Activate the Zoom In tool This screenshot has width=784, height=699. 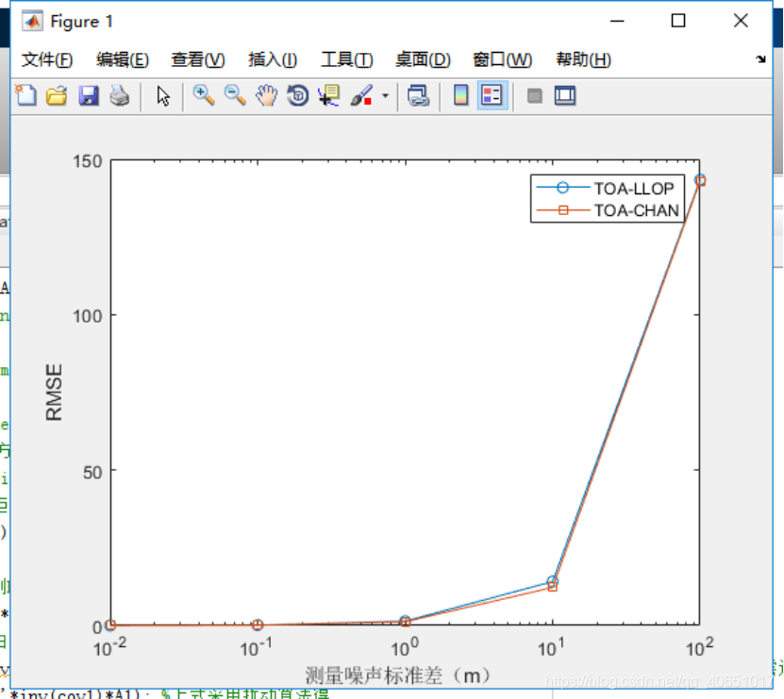pos(204,95)
